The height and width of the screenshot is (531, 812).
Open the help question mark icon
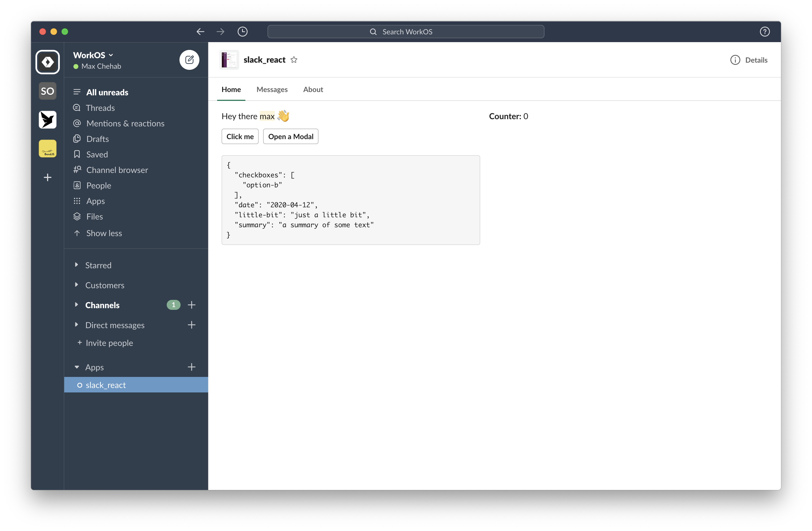click(765, 32)
